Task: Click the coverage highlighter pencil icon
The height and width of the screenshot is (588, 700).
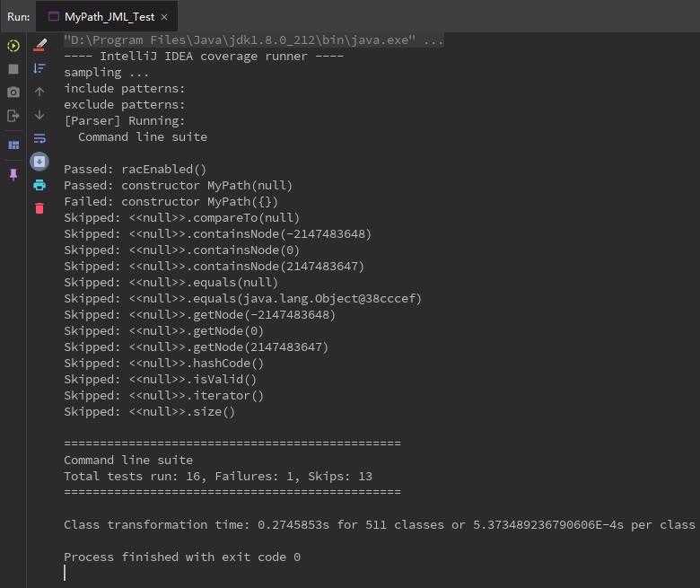Action: point(39,45)
